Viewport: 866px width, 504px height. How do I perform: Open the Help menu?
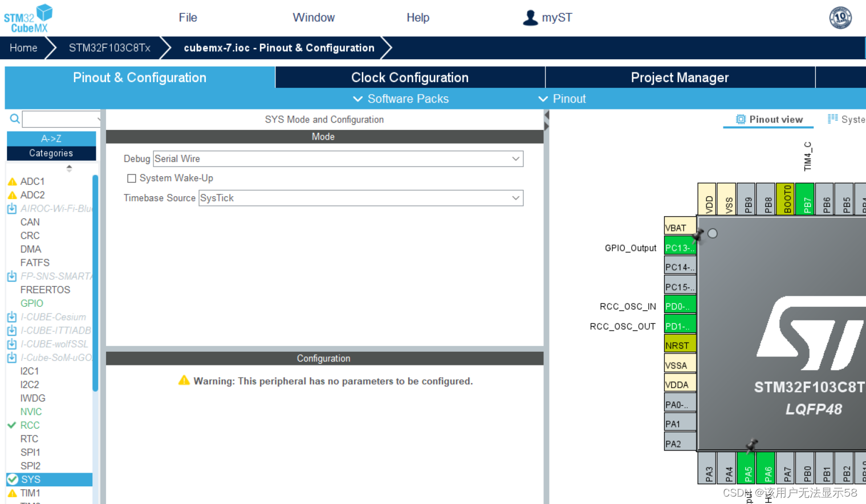point(418,18)
